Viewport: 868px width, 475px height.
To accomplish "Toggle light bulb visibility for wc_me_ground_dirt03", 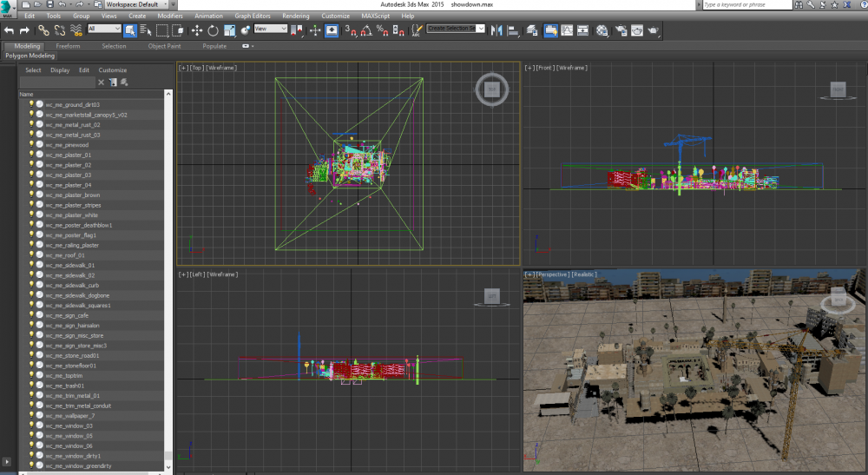I will pos(31,104).
